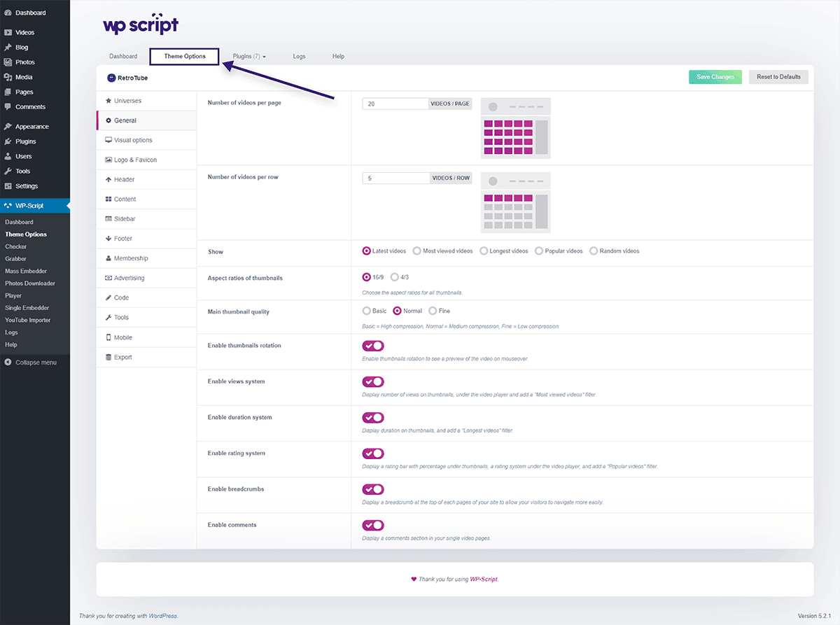The image size is (840, 625).
Task: Switch to the top Dashboard tab
Action: (123, 56)
